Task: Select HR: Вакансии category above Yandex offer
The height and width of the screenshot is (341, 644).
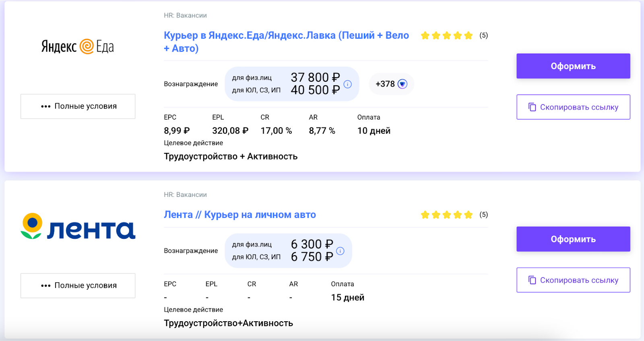Action: [x=185, y=16]
